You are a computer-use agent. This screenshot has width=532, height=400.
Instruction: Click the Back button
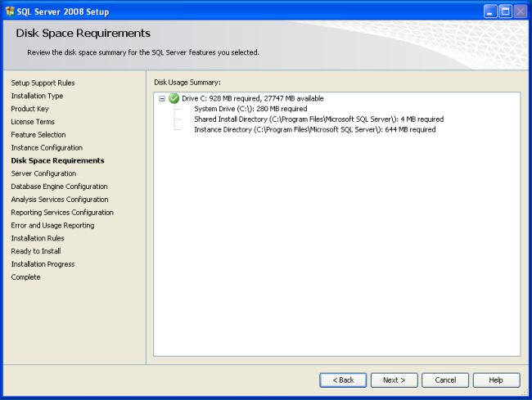click(343, 380)
